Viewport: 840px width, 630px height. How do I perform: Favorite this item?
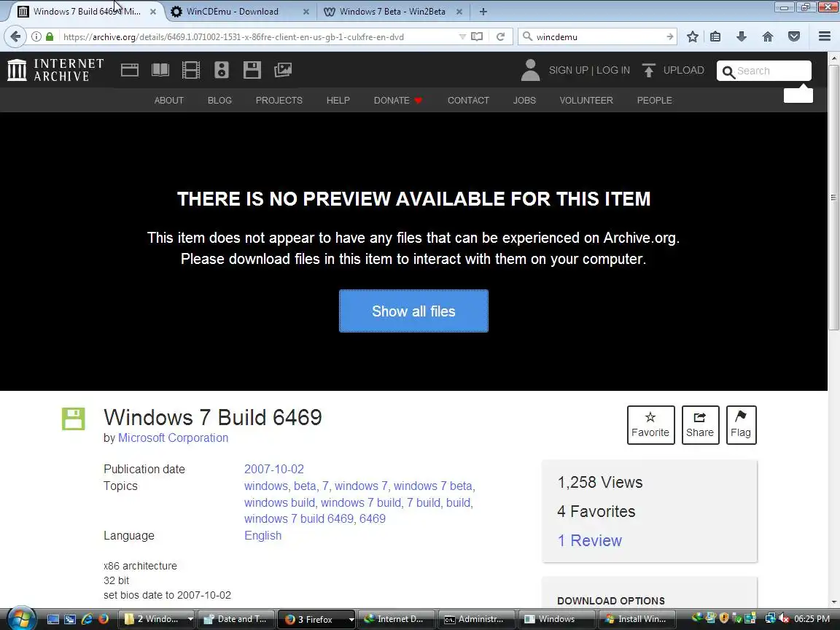650,425
